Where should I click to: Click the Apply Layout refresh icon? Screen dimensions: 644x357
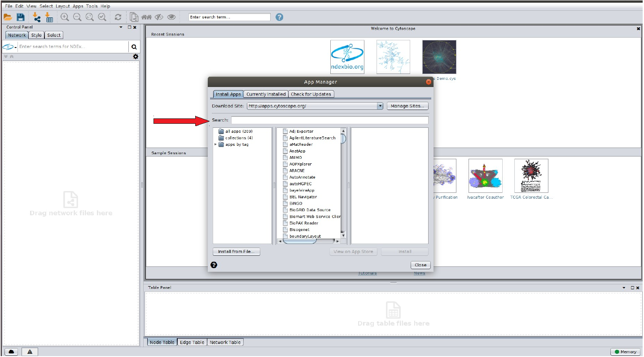(118, 17)
